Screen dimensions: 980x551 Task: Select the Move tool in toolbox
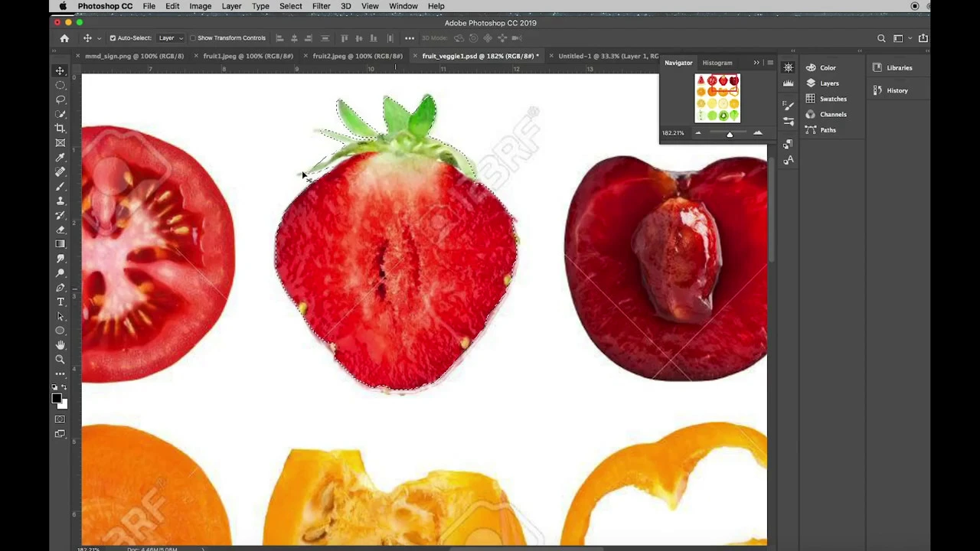pos(60,70)
